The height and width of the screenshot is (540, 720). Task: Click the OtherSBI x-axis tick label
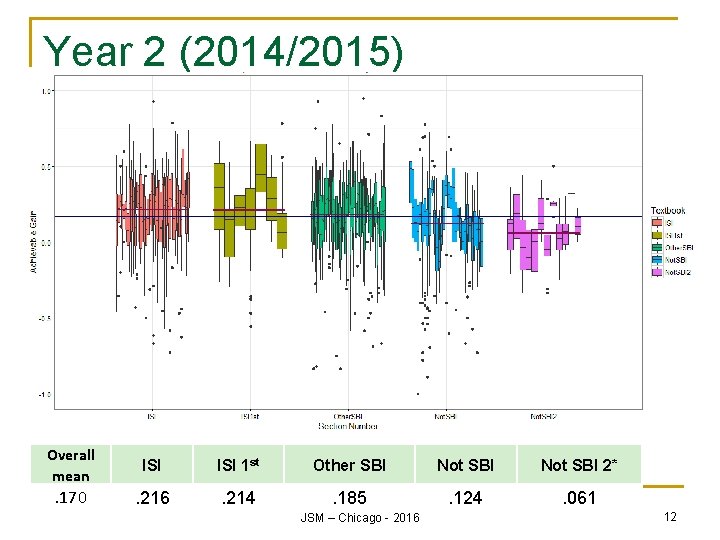coord(348,416)
